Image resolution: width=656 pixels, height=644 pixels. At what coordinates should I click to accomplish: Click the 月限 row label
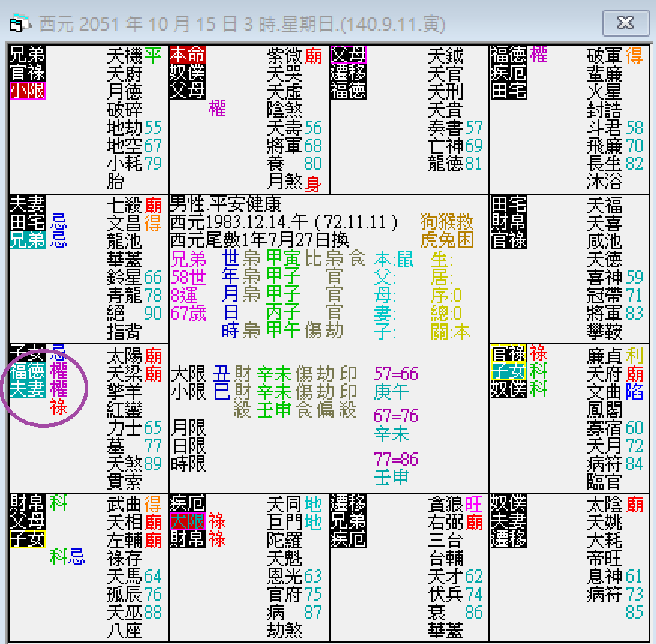(188, 428)
